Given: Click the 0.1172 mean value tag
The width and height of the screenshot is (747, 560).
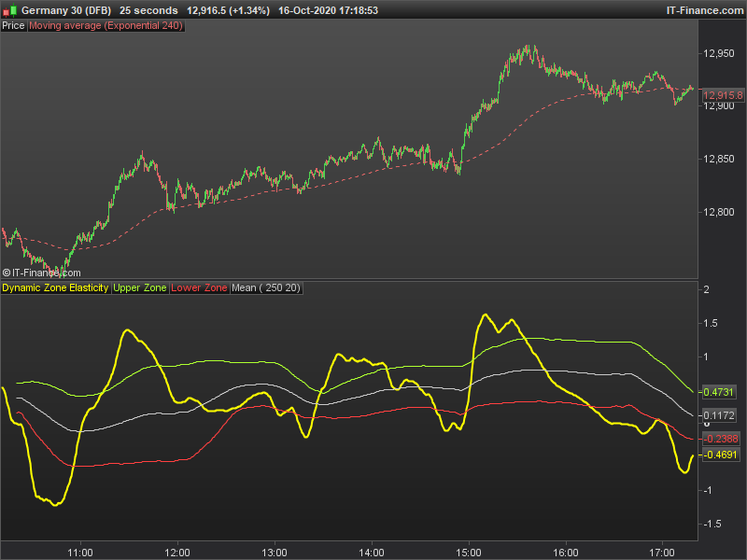Looking at the screenshot, I should click(719, 415).
